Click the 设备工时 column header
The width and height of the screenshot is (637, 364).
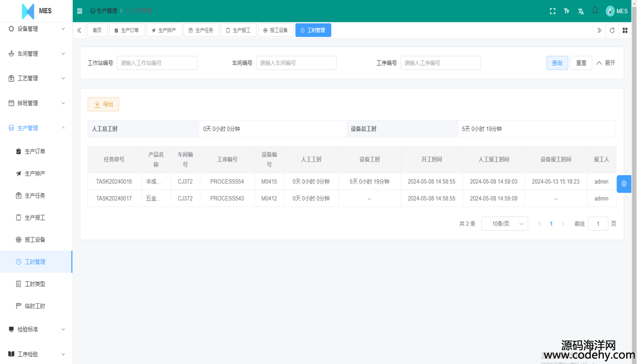click(369, 160)
